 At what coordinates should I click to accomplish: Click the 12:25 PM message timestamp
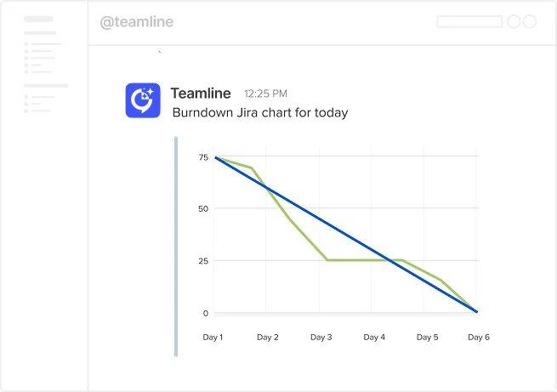tap(265, 94)
